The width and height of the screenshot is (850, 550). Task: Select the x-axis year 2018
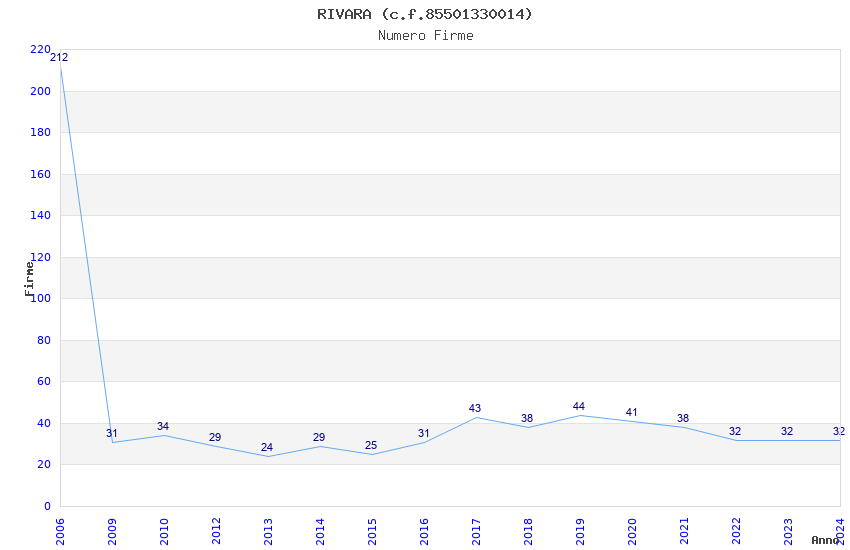click(529, 532)
